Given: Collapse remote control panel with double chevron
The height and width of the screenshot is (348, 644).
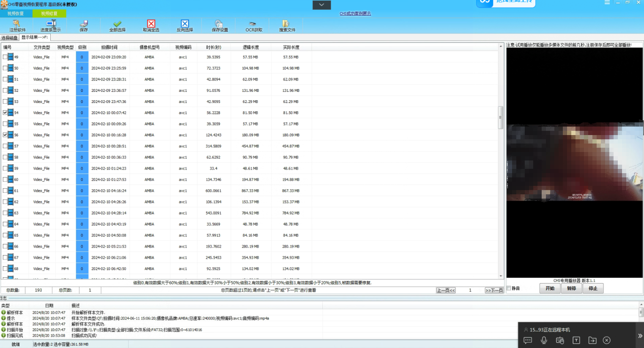Looking at the screenshot, I should point(640,336).
